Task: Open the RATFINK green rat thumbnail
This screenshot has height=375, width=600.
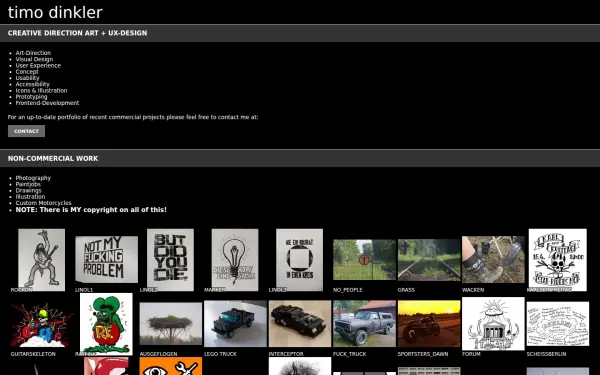Action: (x=106, y=324)
